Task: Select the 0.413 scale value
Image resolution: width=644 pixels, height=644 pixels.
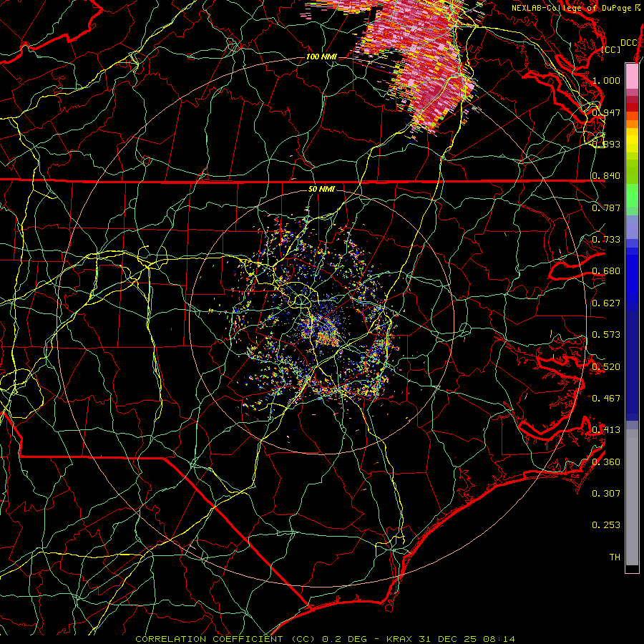Action: 606,430
